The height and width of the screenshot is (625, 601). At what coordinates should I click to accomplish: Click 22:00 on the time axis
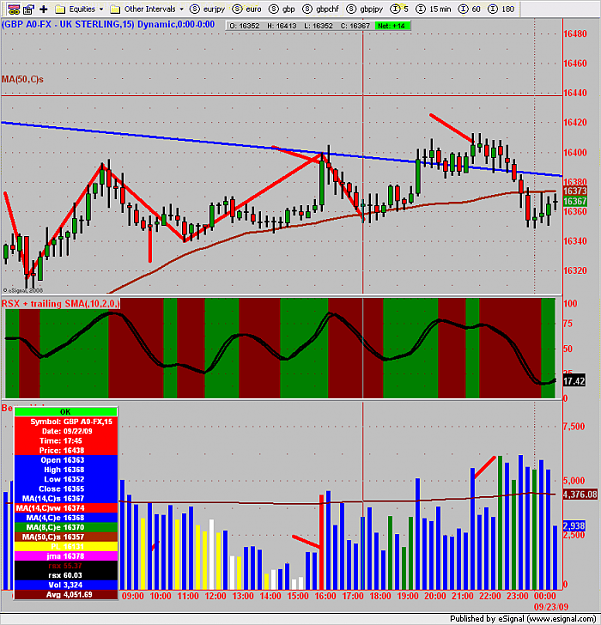(x=490, y=596)
